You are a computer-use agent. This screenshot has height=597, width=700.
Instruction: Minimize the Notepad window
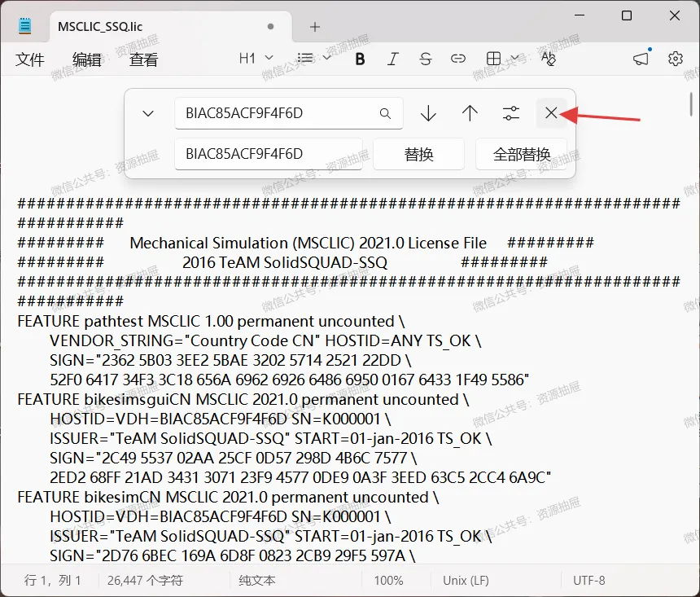tap(580, 15)
